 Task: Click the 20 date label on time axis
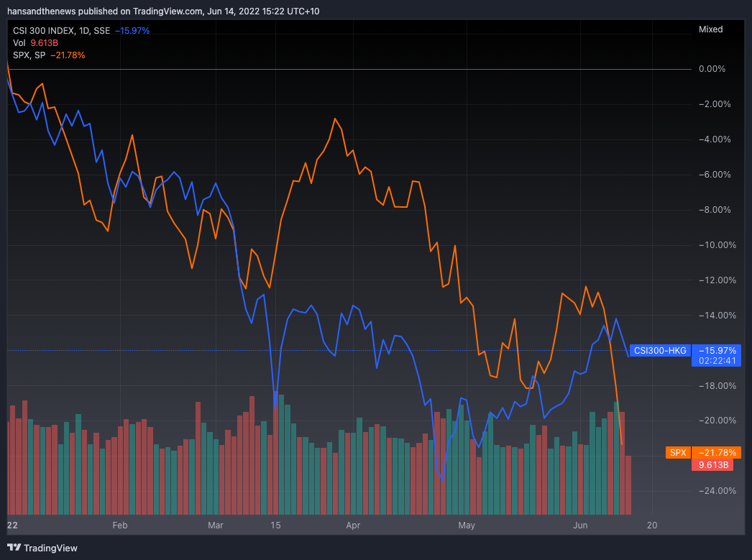(652, 525)
